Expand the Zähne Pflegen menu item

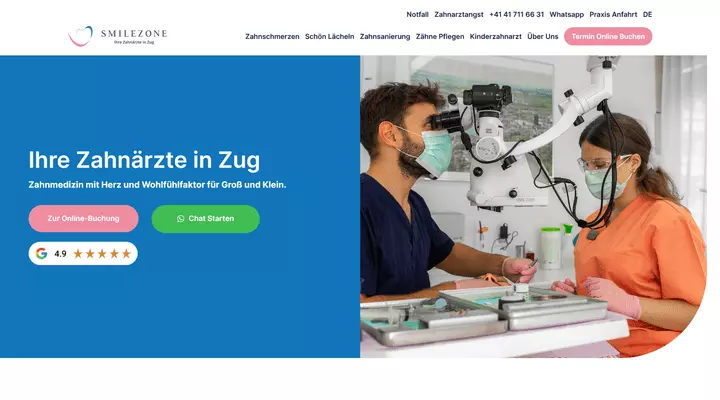click(440, 37)
